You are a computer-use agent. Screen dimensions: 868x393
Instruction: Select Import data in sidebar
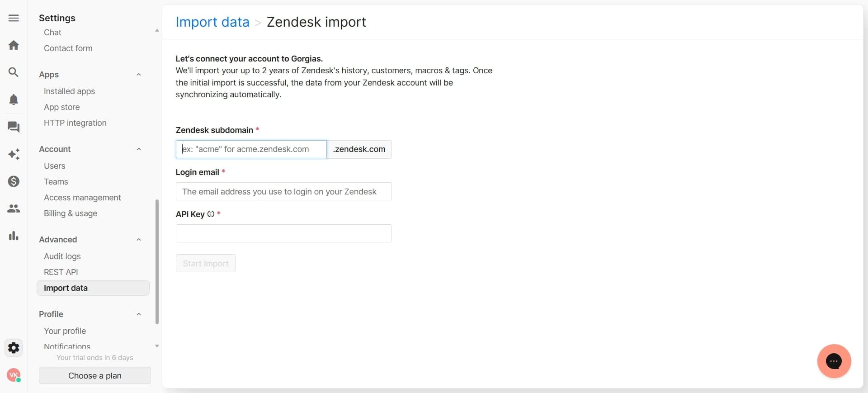[93, 288]
